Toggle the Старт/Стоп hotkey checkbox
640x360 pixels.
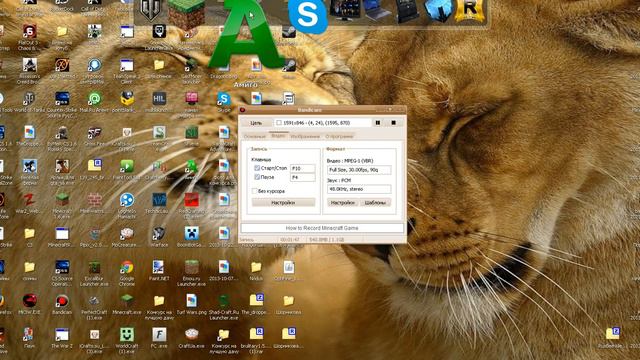click(257, 168)
